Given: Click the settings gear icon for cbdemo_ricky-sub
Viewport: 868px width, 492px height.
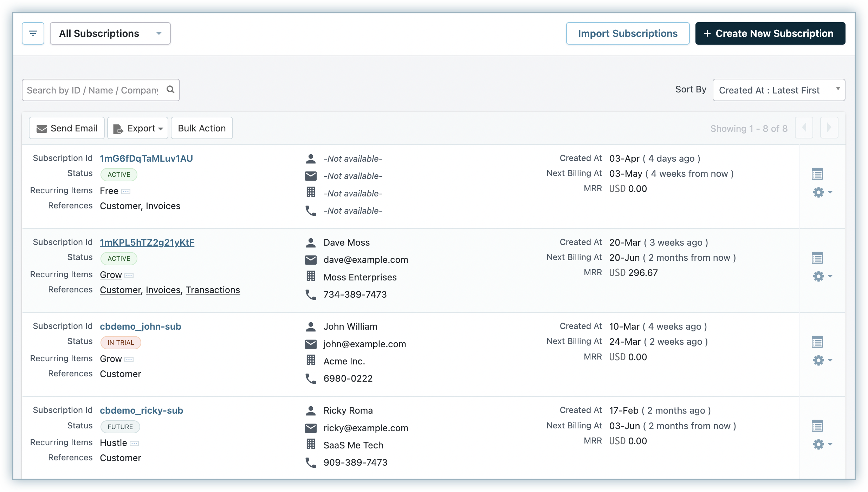Looking at the screenshot, I should (817, 444).
